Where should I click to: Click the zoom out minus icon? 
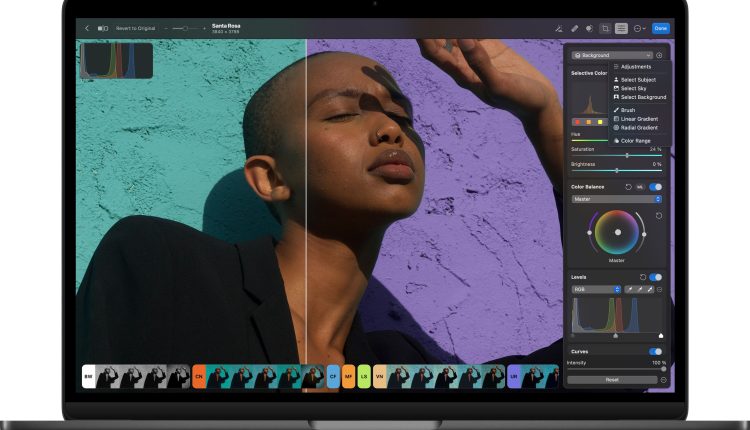(166, 29)
